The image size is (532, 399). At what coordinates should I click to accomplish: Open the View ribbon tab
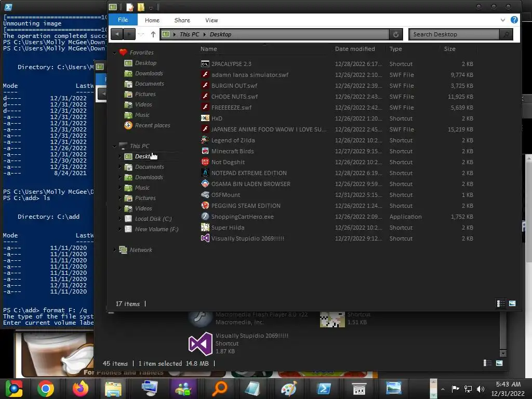[211, 20]
